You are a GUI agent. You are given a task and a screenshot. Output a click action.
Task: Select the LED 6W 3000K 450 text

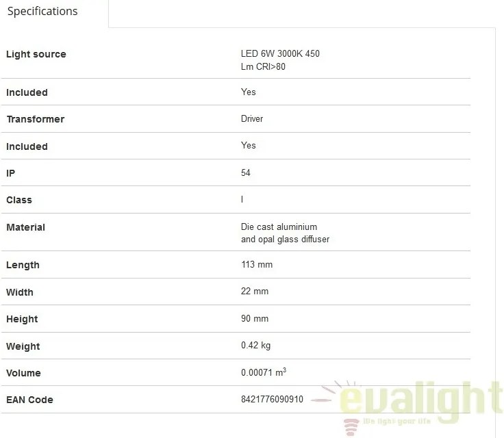[280, 53]
